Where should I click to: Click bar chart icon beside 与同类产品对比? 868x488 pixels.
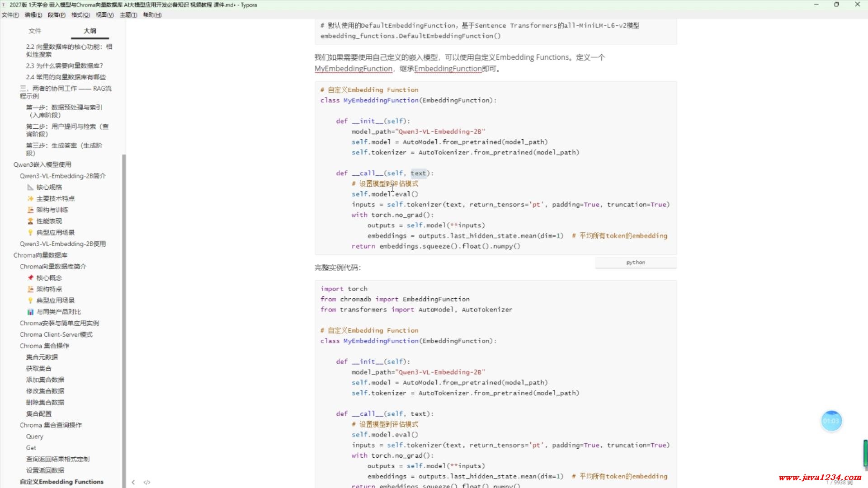(x=30, y=312)
